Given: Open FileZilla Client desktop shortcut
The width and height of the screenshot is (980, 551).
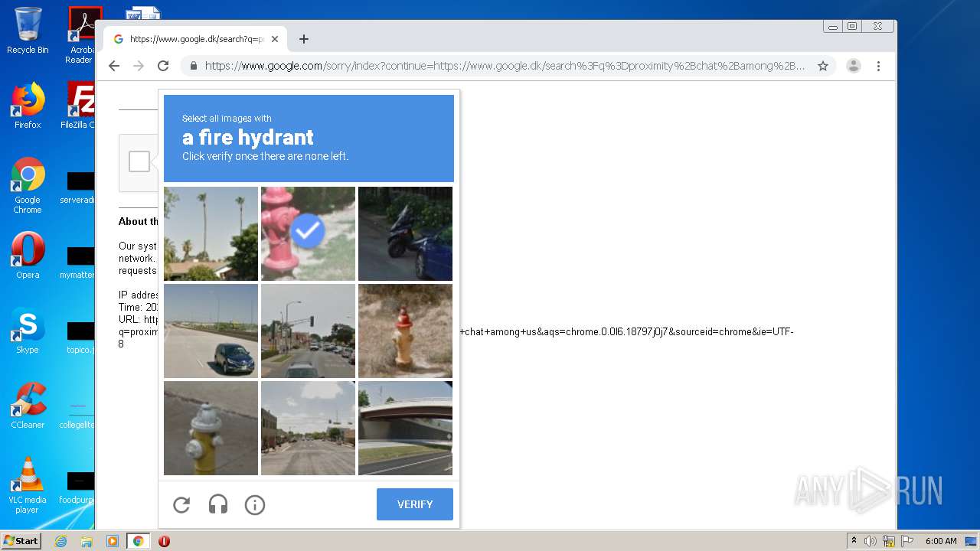Looking at the screenshot, I should (x=80, y=106).
